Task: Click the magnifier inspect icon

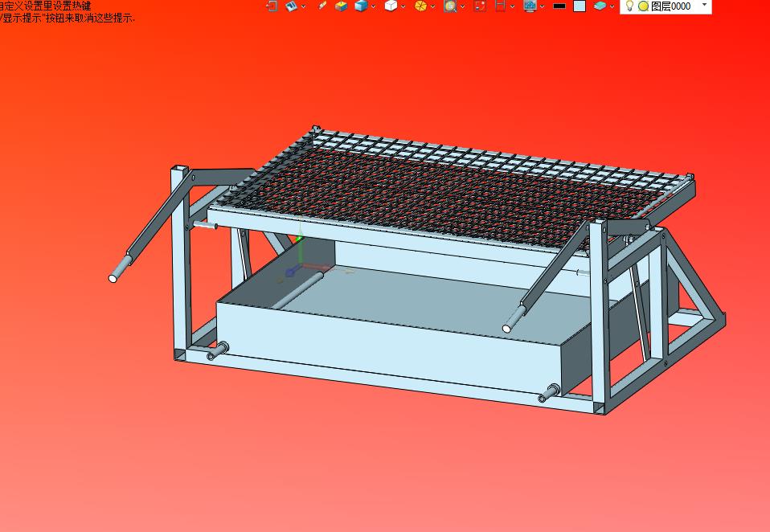Action: point(450,6)
